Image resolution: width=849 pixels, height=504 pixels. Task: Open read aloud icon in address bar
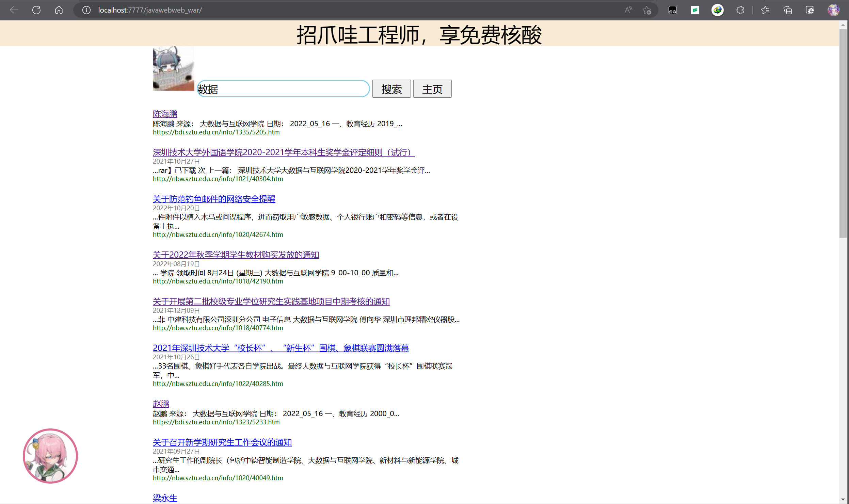point(628,10)
